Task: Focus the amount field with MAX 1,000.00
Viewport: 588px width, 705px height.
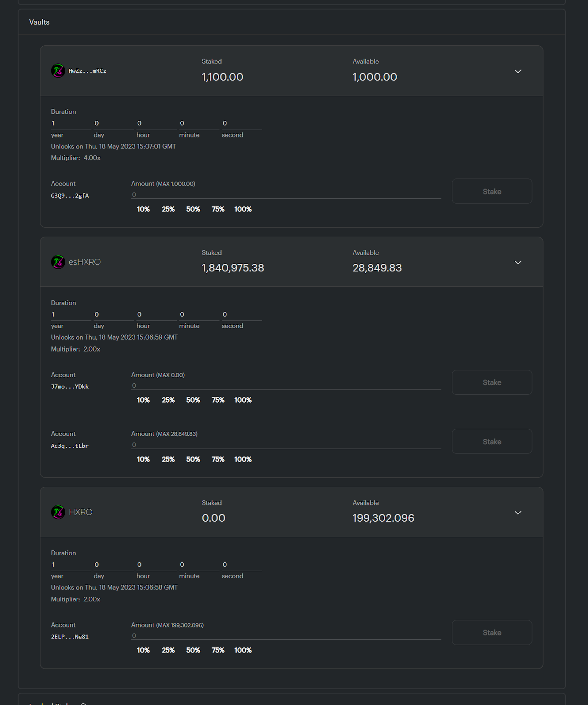Action: point(286,195)
